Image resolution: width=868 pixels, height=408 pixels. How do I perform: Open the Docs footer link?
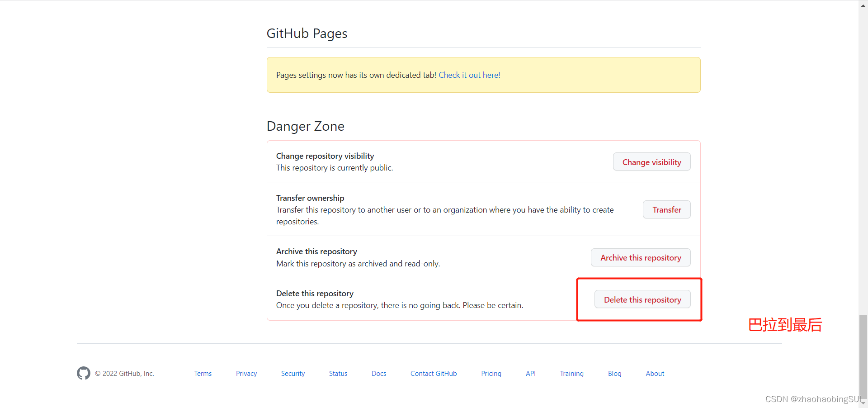coord(379,374)
